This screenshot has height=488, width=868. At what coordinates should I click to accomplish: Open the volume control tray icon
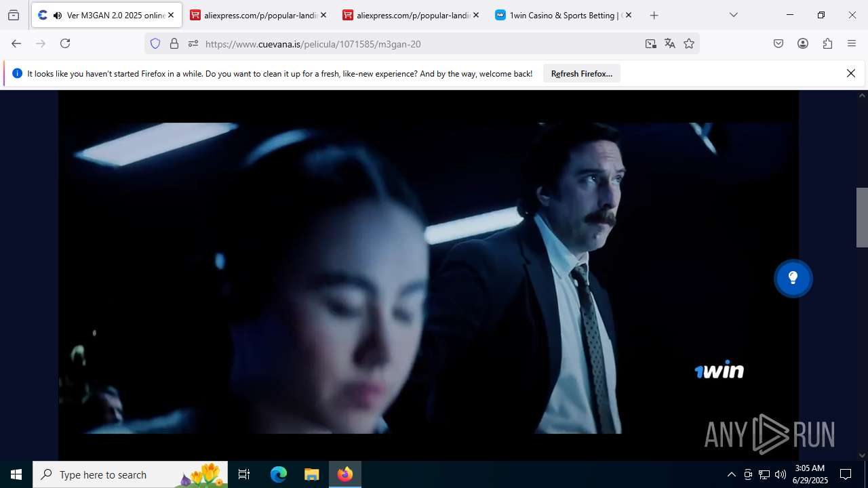coord(781,474)
